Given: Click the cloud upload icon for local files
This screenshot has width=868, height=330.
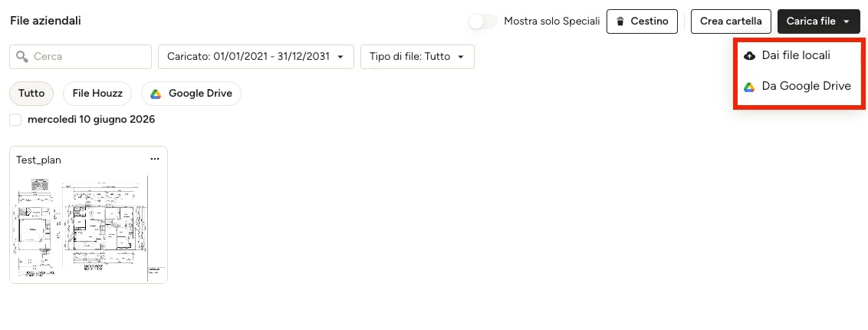Looking at the screenshot, I should (750, 55).
